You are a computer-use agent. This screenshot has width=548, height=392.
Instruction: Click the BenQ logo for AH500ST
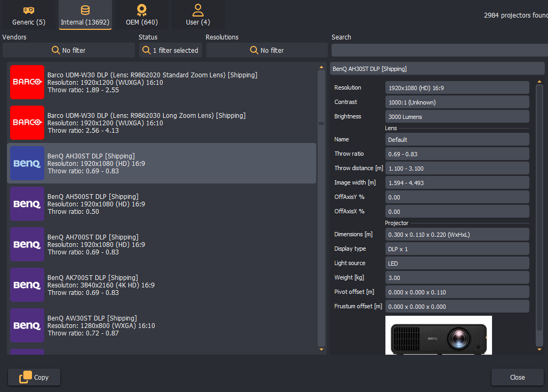click(27, 204)
